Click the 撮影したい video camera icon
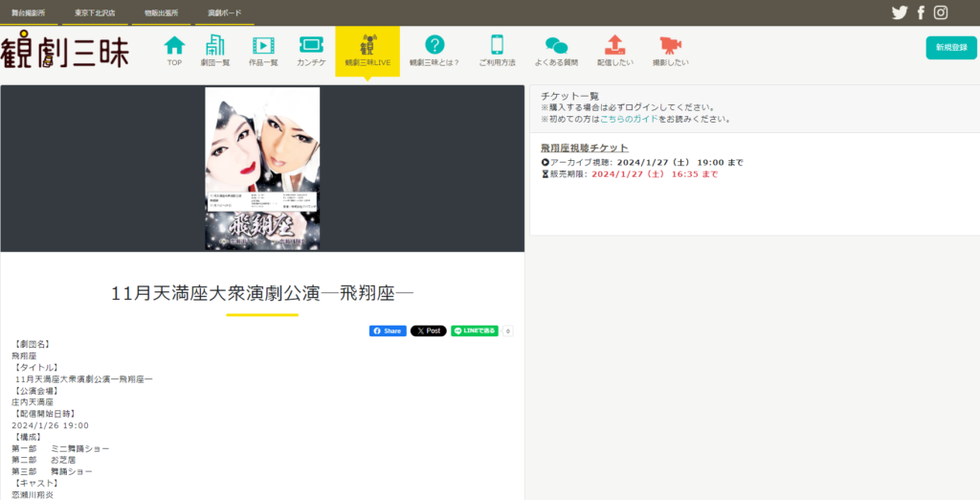The image size is (980, 500). 670,46
